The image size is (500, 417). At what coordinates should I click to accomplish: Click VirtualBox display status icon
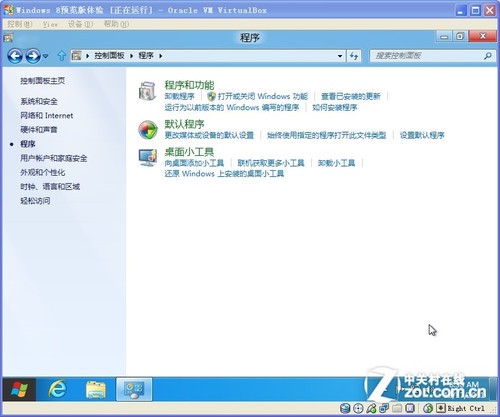(410, 408)
